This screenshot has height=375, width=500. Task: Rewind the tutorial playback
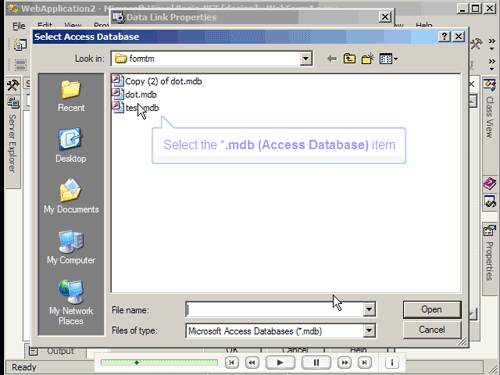point(252,362)
